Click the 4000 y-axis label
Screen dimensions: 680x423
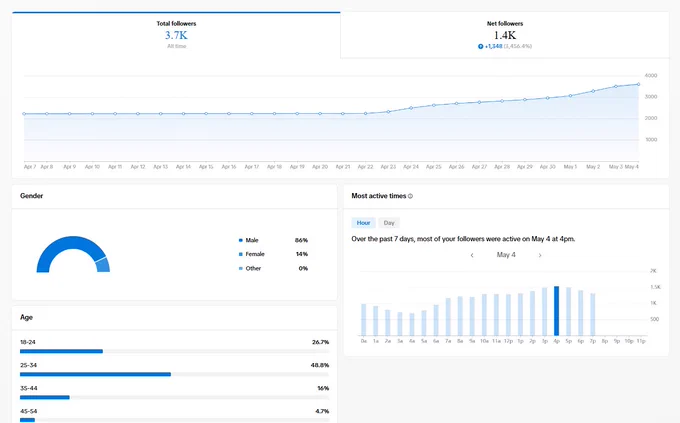pos(651,75)
